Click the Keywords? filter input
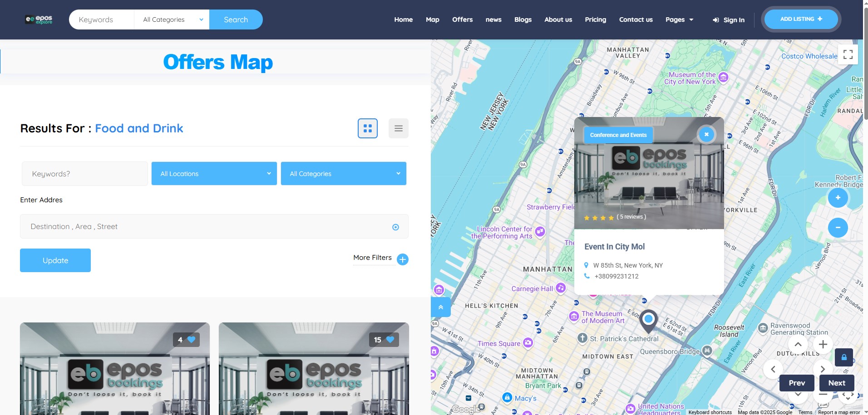Image resolution: width=868 pixels, height=415 pixels. [x=85, y=174]
